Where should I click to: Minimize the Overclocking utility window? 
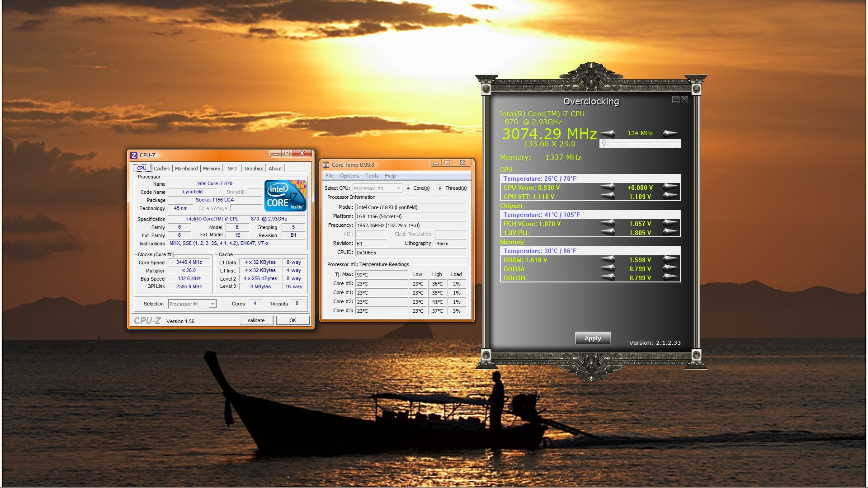(676, 99)
